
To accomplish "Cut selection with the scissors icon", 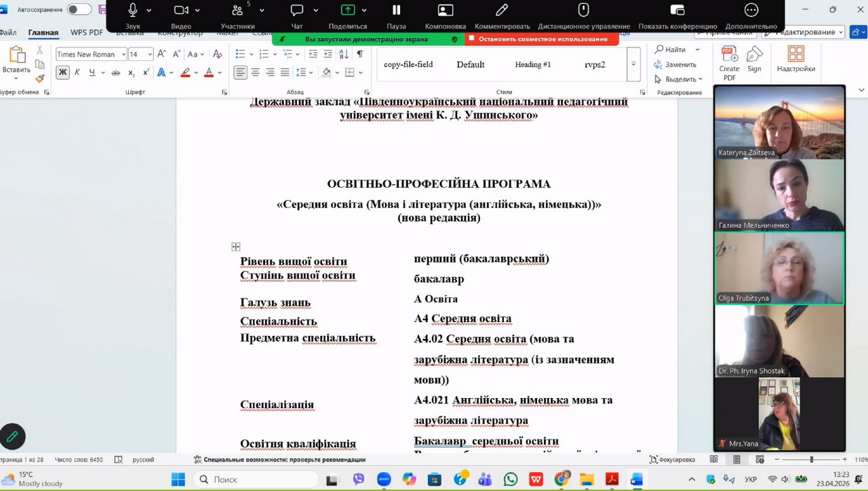I will click(x=40, y=50).
